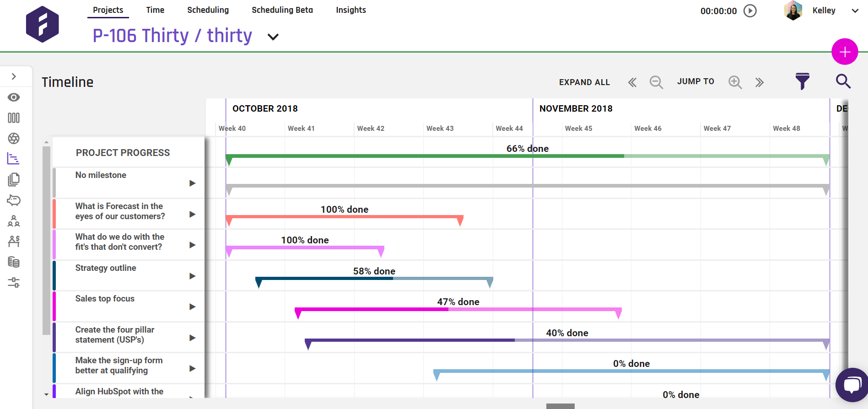Screen dimensions: 868x409
Task: Go to next timeline period
Action: pyautogui.click(x=760, y=82)
